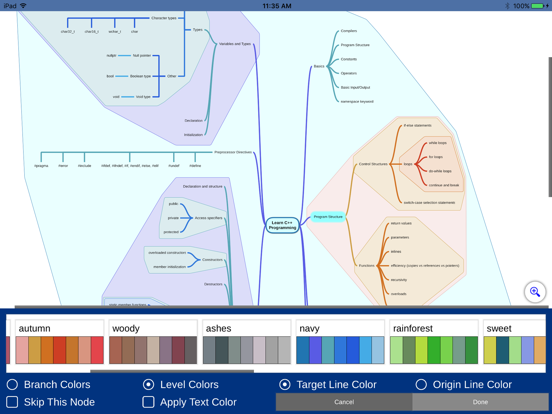
Task: Select the #pragma directive node
Action: [41, 165]
